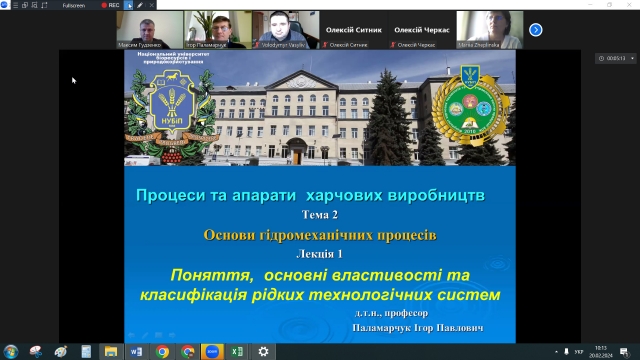
Task: Select Олексій Ситник participant tile
Action: point(354,30)
